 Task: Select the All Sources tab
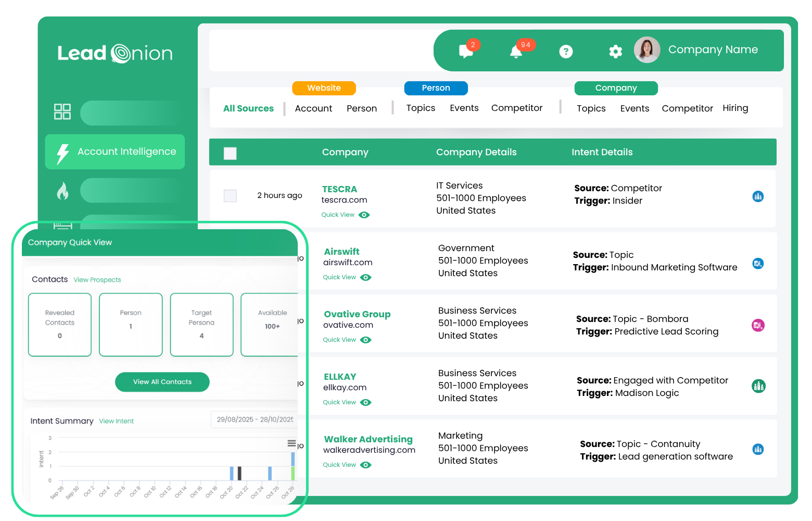tap(248, 108)
